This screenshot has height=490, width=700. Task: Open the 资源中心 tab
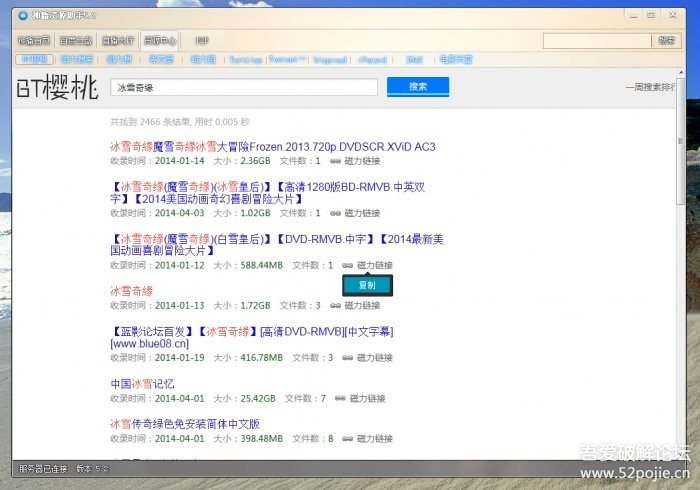160,41
